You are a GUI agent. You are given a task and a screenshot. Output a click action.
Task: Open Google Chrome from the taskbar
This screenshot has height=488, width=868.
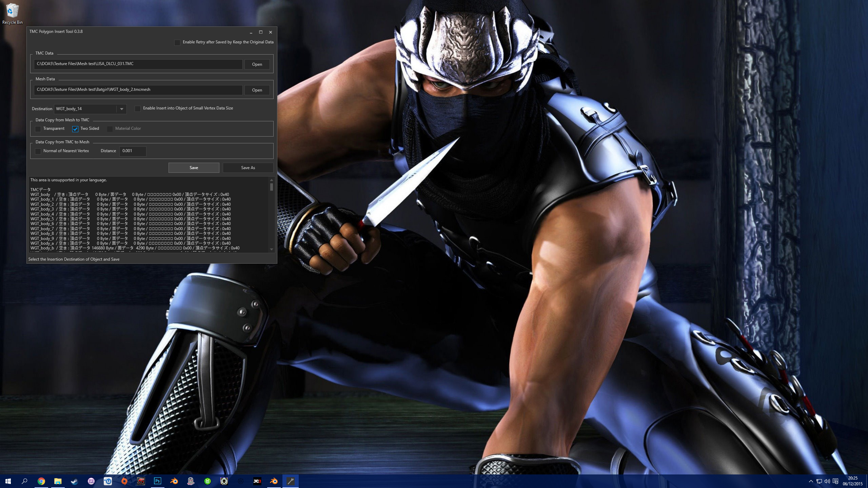coord(41,481)
